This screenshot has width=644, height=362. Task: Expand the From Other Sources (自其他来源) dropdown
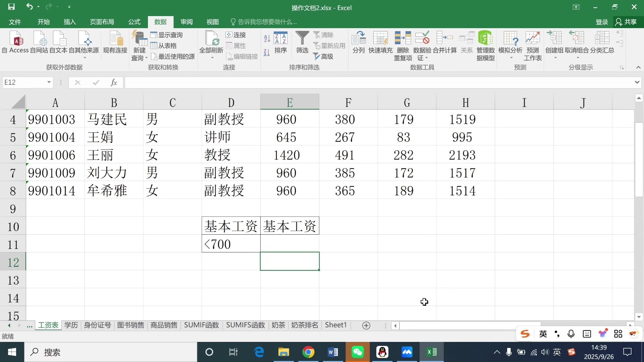click(x=85, y=58)
